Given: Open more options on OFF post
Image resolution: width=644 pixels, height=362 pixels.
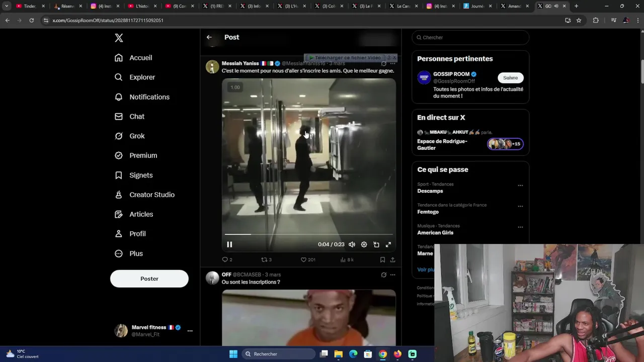Looking at the screenshot, I should [393, 275].
